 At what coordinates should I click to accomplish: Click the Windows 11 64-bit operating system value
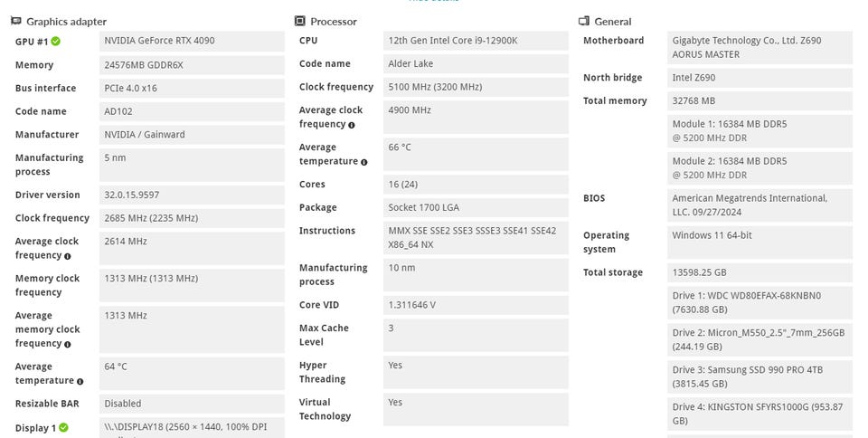coord(712,235)
